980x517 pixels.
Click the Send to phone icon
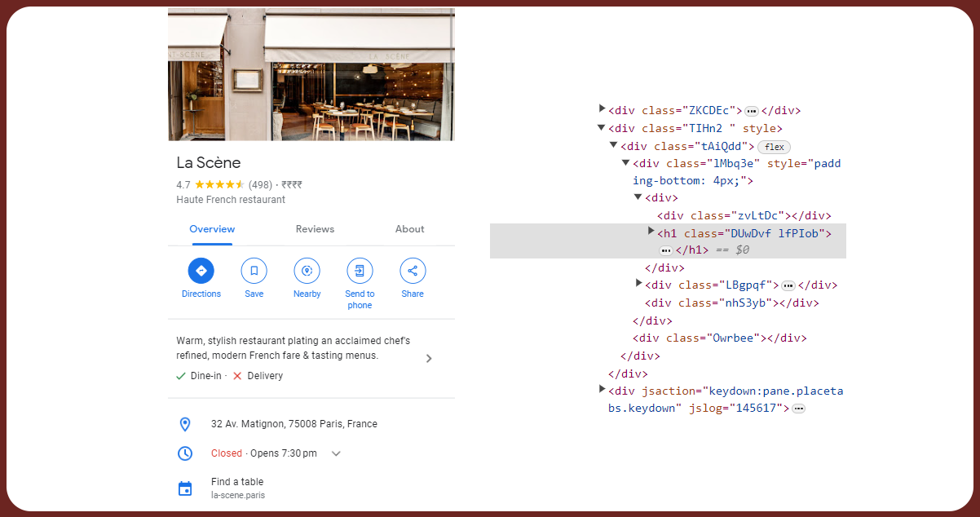[x=360, y=271]
